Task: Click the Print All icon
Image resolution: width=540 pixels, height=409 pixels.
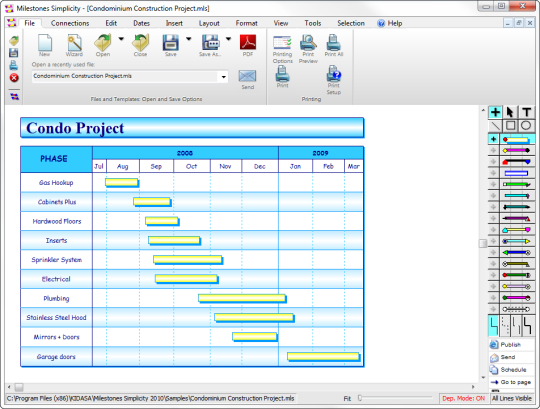Action: (x=334, y=43)
